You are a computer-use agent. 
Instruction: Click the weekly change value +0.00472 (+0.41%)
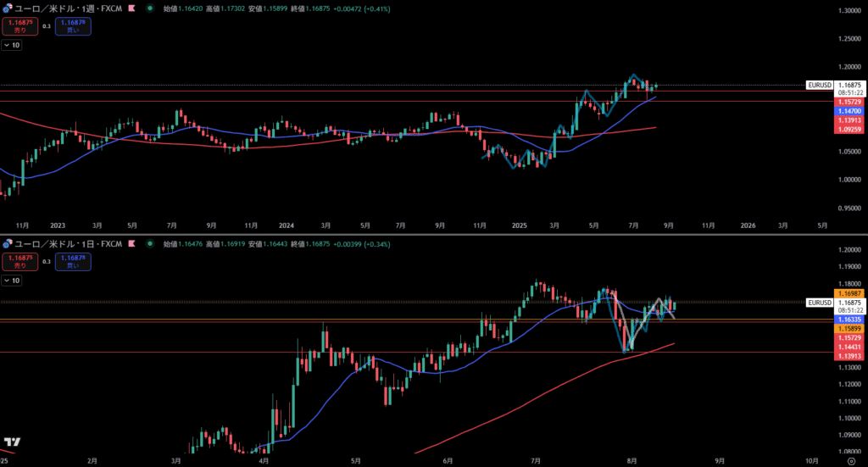point(361,8)
